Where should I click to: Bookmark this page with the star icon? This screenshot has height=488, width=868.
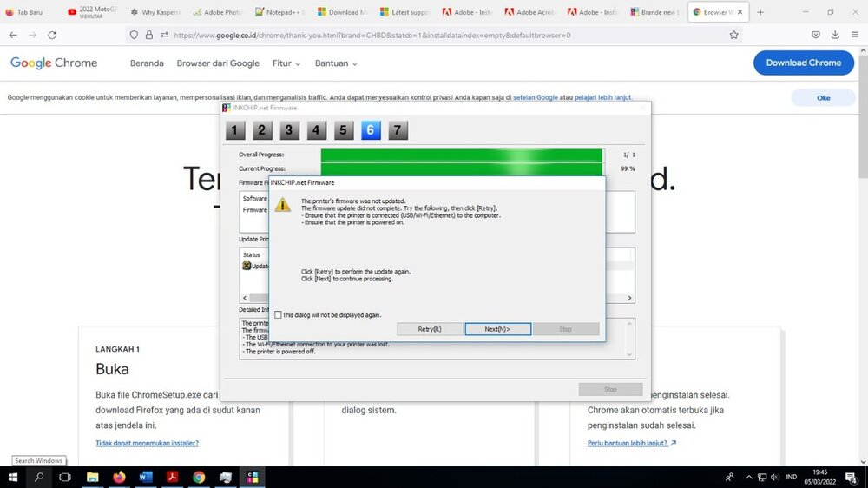point(734,36)
